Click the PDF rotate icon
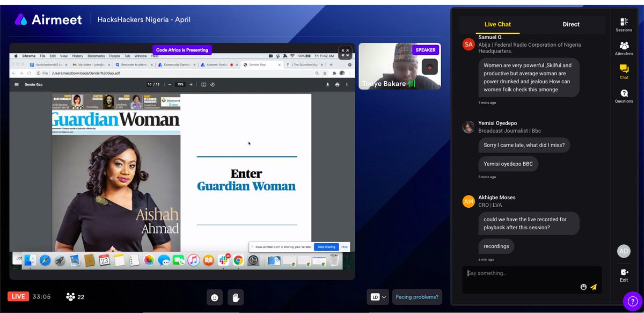This screenshot has height=313, width=644. [213, 84]
